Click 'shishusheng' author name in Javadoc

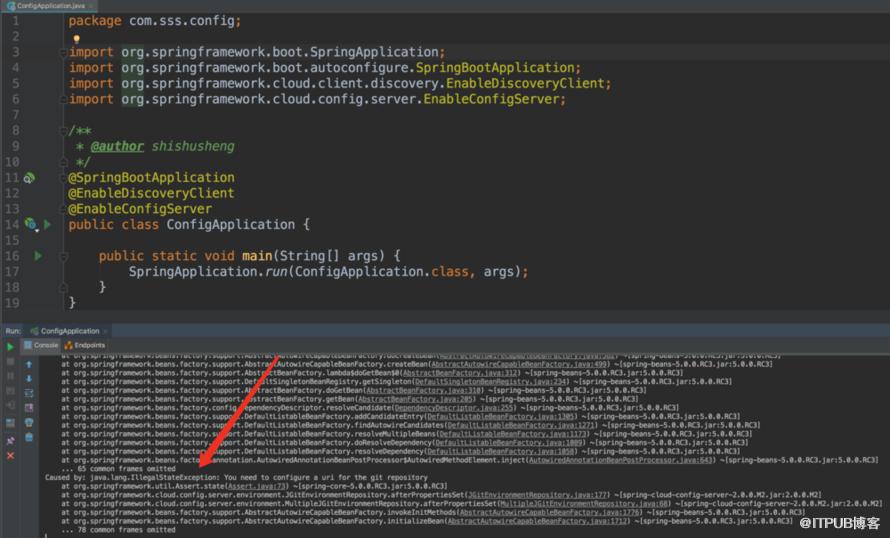[x=193, y=146]
